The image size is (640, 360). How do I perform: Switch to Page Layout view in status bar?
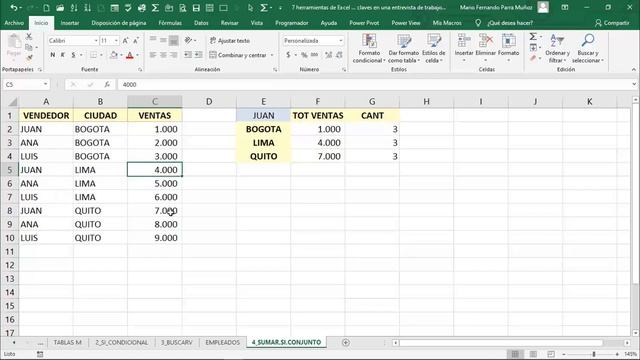533,354
